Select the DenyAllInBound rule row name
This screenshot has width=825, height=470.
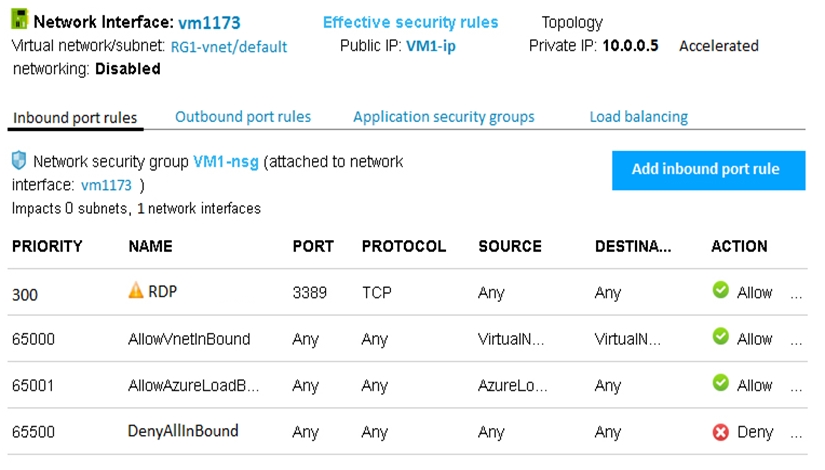point(183,432)
